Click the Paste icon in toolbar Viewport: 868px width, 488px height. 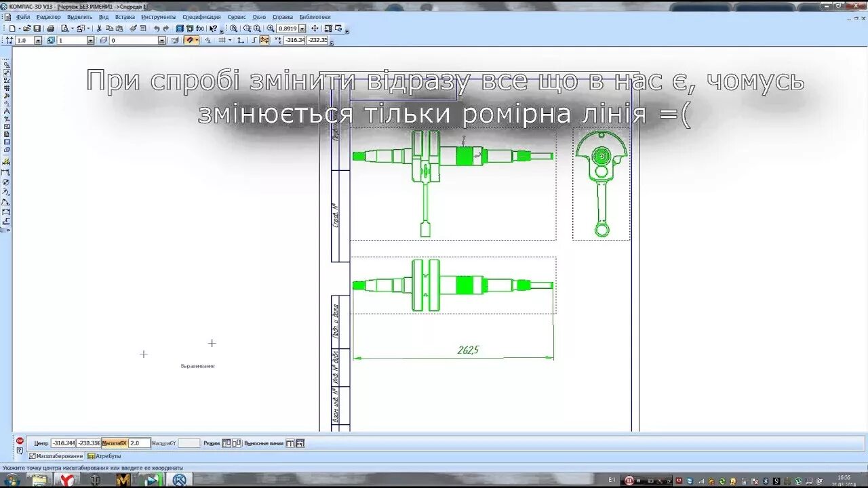click(119, 28)
